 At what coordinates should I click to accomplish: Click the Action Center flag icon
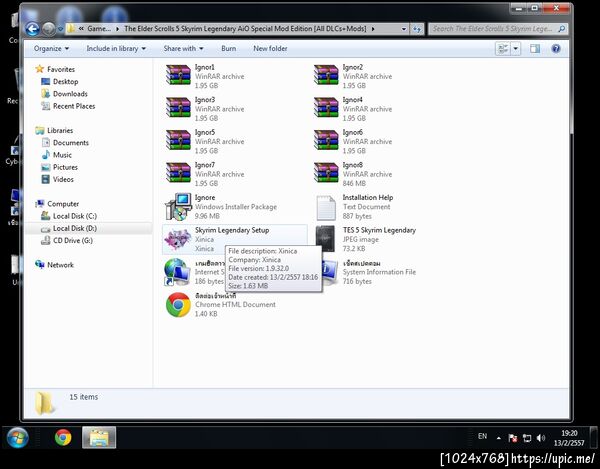[513, 438]
